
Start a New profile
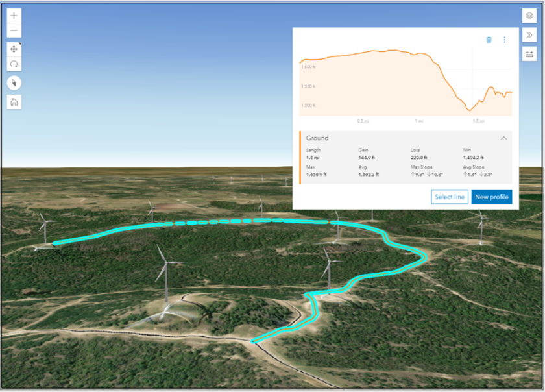[491, 197]
